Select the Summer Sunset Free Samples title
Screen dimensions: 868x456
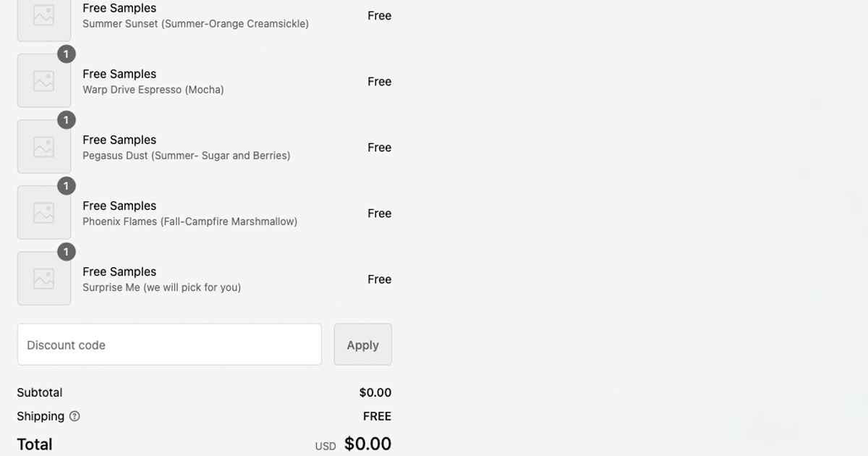tap(119, 8)
